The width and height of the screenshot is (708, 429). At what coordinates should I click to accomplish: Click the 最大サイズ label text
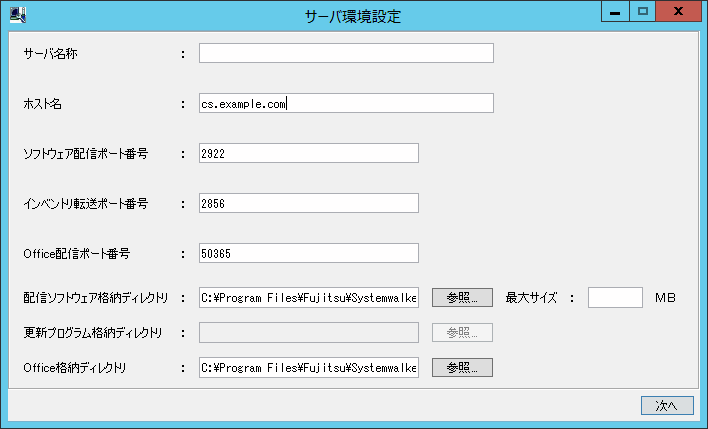click(x=531, y=298)
